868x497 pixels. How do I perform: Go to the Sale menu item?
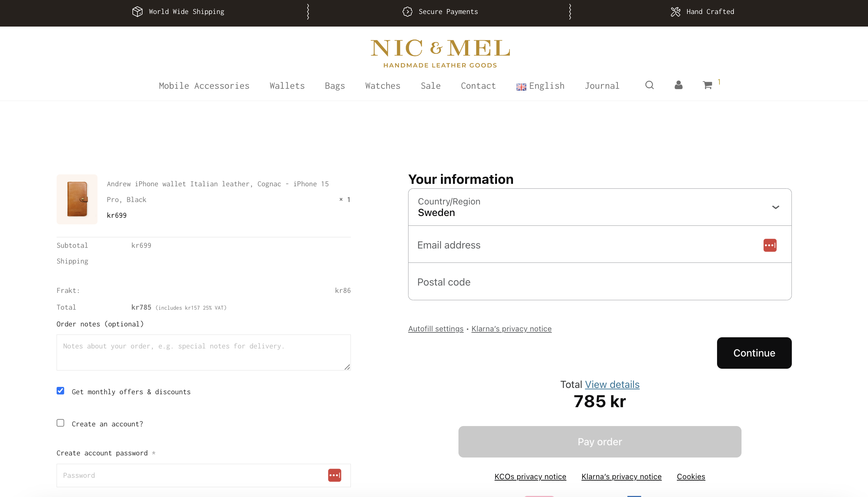[x=431, y=86]
